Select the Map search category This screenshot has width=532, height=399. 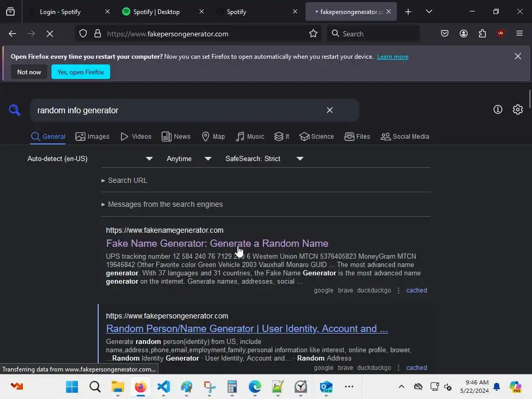click(213, 137)
